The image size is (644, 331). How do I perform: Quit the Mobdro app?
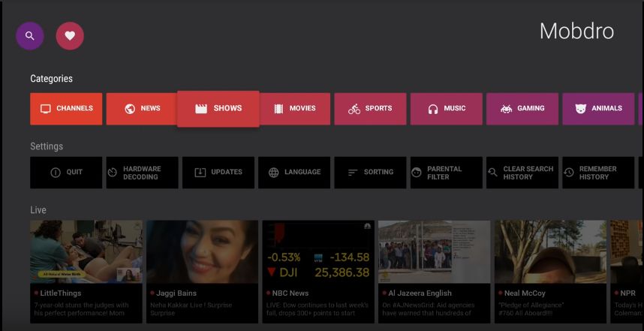tap(66, 173)
